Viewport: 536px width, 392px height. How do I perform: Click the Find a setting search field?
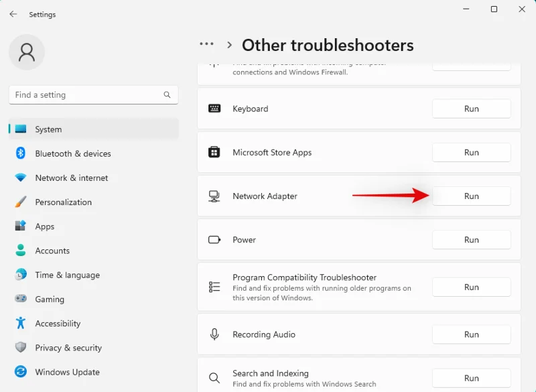pyautogui.click(x=84, y=95)
